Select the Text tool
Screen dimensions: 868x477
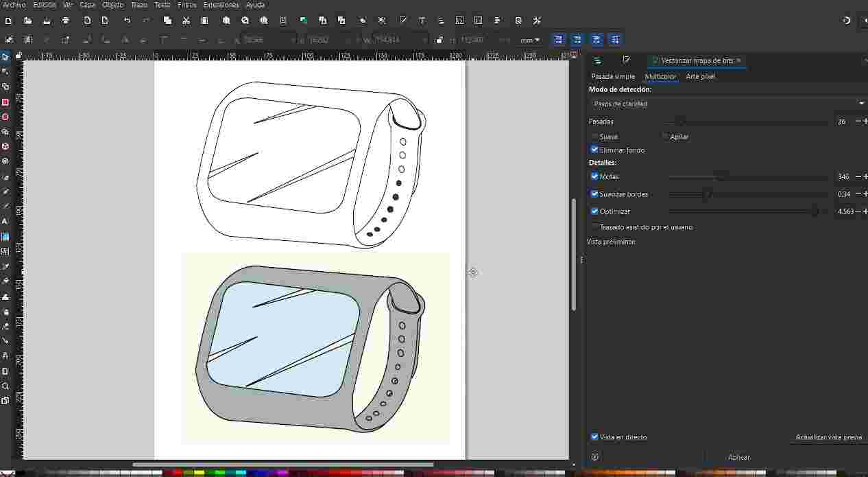tap(5, 222)
